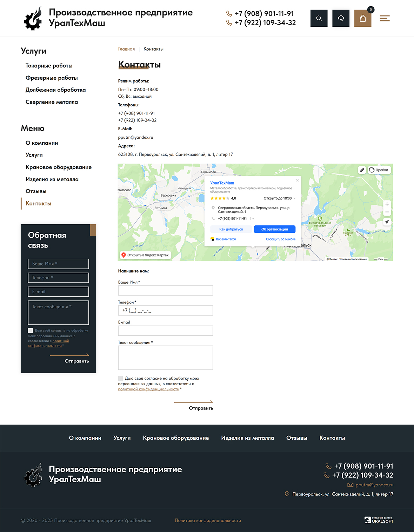The image size is (414, 532).
Task: Click the map geolocation arrow icon
Action: pos(387,222)
